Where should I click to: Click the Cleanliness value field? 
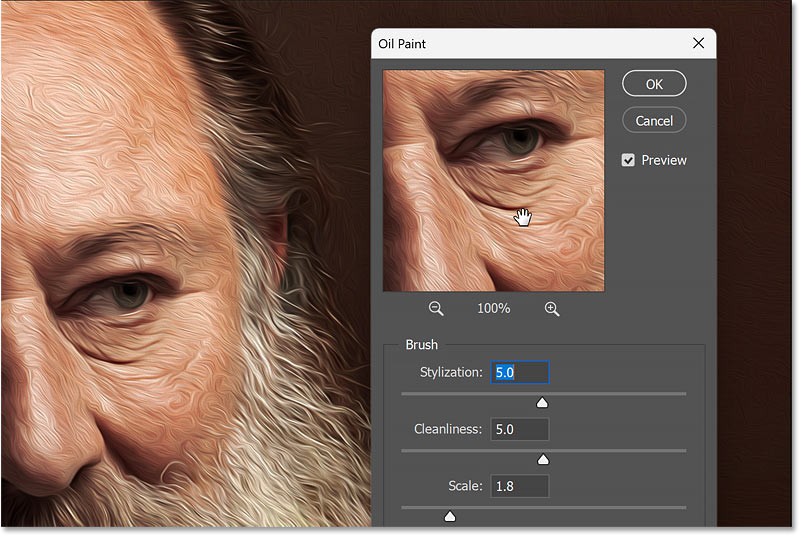(x=519, y=429)
